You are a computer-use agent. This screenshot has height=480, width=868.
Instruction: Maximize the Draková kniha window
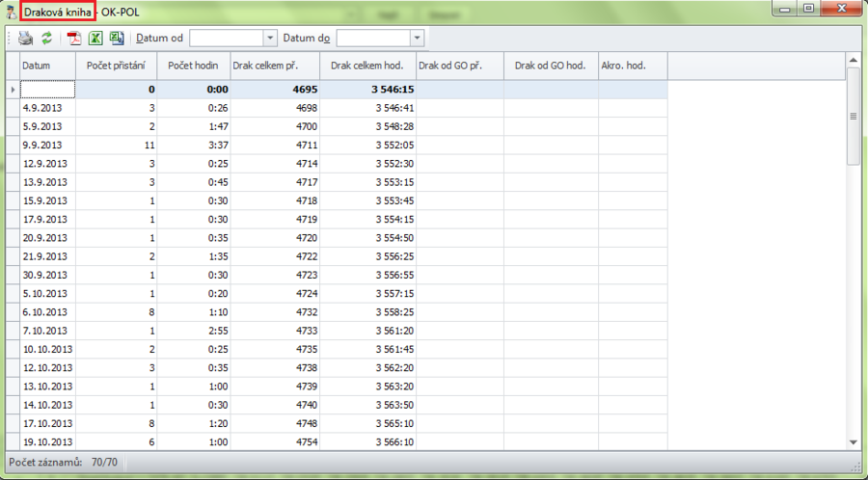(807, 9)
